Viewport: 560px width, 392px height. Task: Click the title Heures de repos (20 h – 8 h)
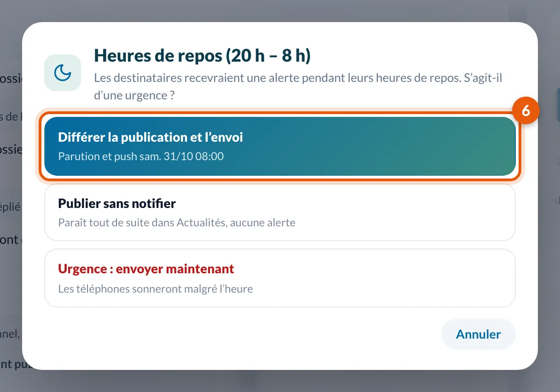tap(202, 56)
